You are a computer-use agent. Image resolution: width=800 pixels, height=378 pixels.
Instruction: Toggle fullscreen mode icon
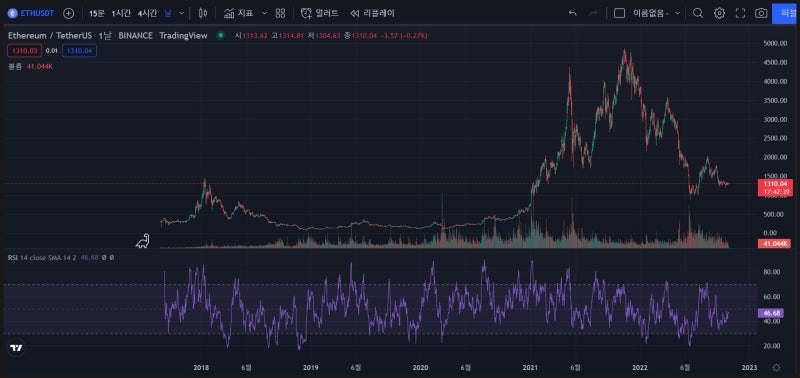(x=740, y=13)
